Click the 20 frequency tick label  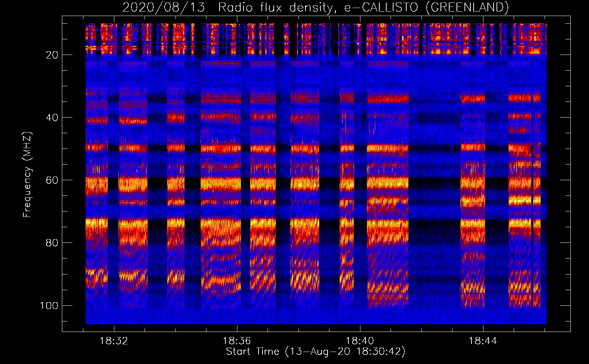tap(52, 55)
